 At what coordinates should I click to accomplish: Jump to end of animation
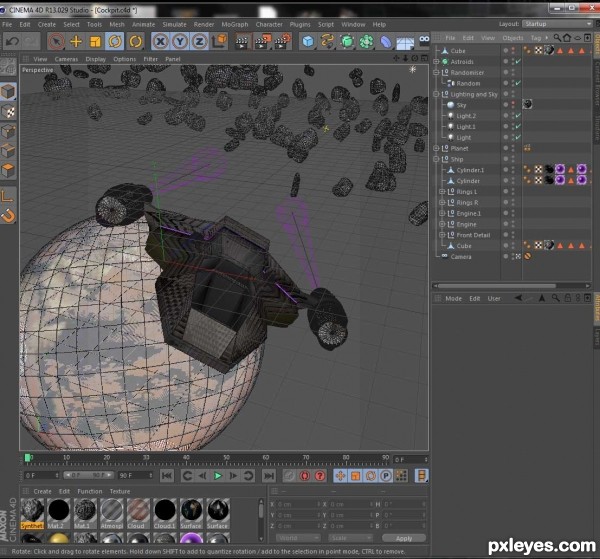pos(269,476)
